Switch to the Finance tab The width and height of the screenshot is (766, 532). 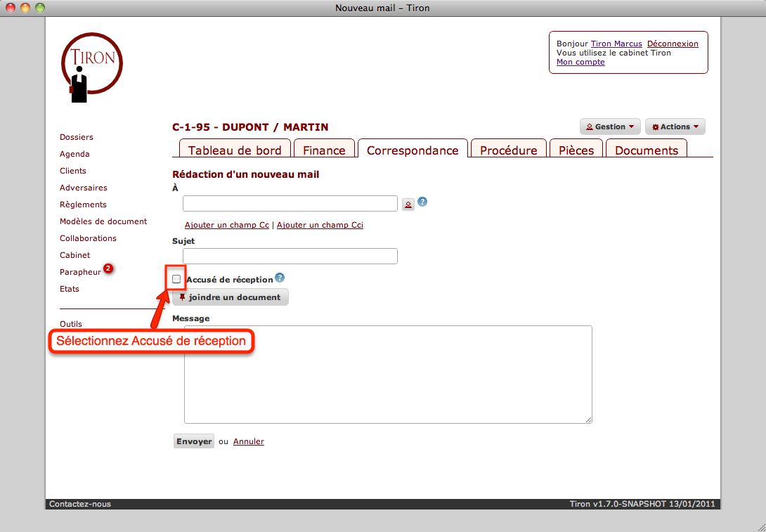(x=324, y=150)
